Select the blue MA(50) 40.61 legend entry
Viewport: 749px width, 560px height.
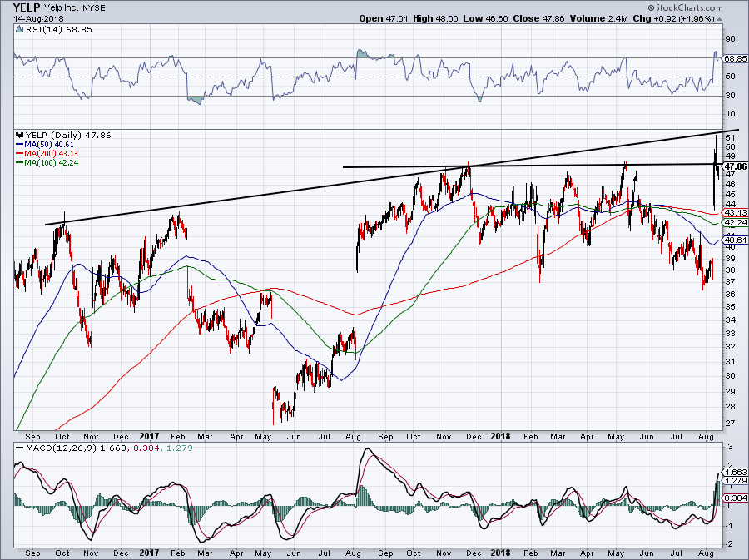click(45, 145)
